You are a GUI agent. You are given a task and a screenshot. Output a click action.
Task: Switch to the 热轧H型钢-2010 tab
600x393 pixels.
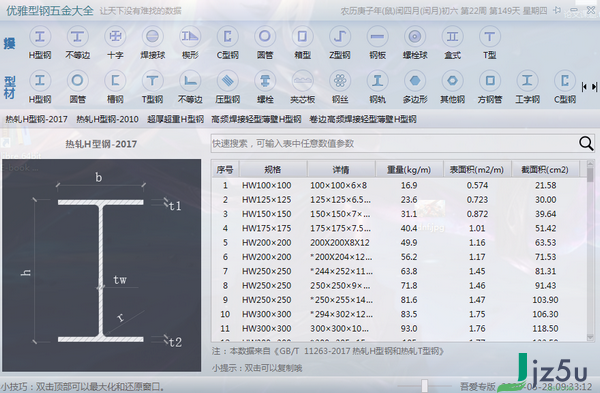tap(107, 119)
